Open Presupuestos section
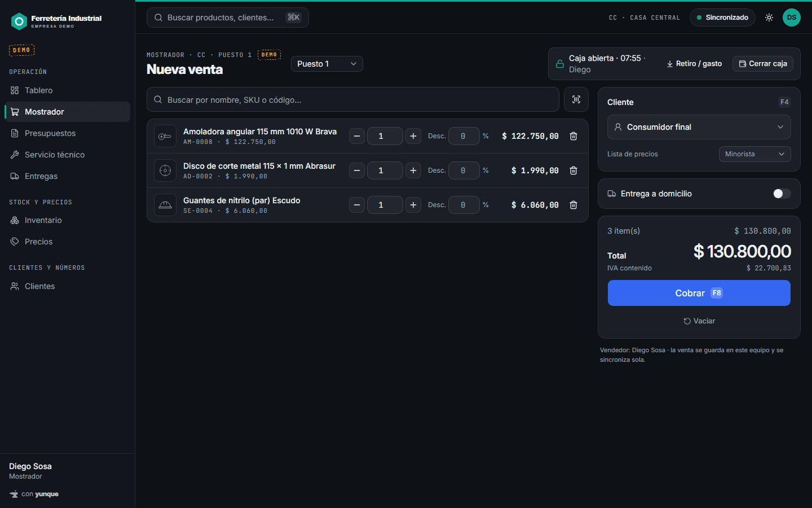This screenshot has height=508, width=812. pyautogui.click(x=67, y=133)
